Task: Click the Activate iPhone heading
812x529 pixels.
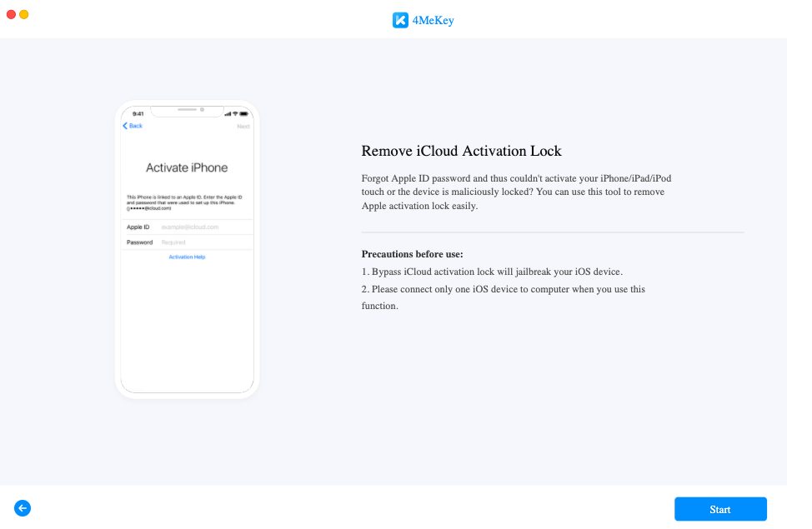Action: point(187,167)
